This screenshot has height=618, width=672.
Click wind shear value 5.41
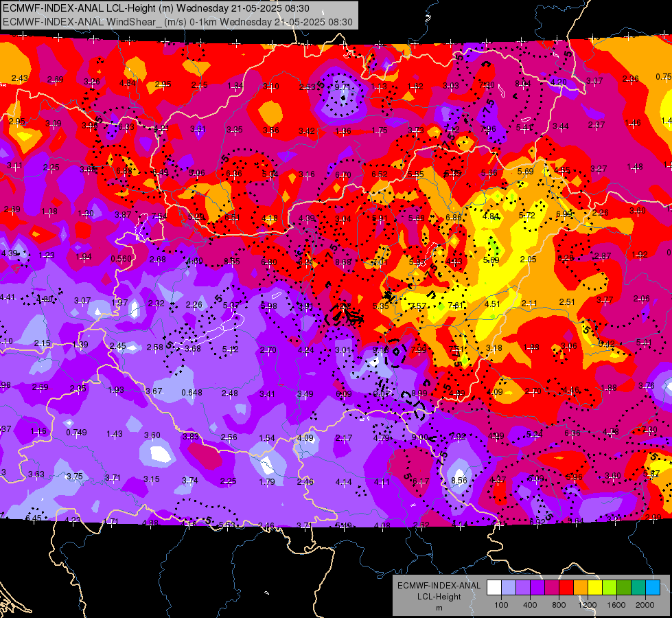pyautogui.click(x=524, y=127)
